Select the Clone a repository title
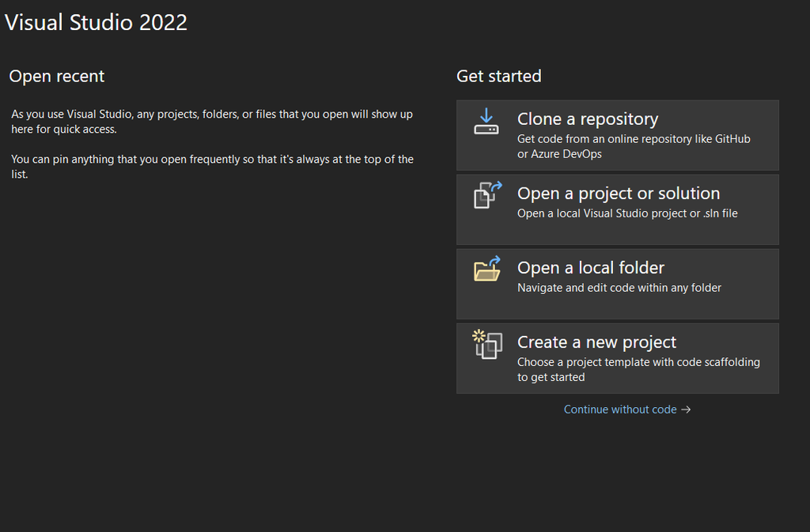 [588, 119]
